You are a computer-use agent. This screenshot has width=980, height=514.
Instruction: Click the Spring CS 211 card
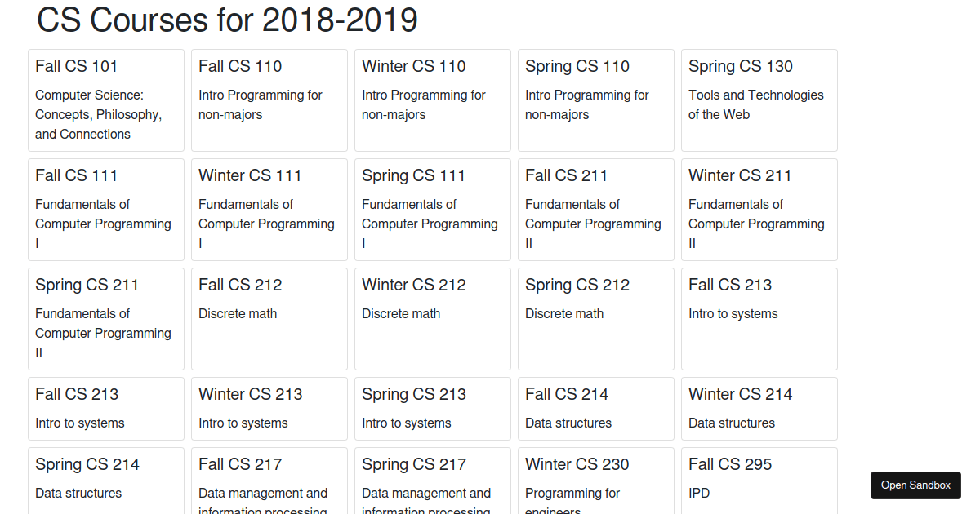click(x=106, y=319)
